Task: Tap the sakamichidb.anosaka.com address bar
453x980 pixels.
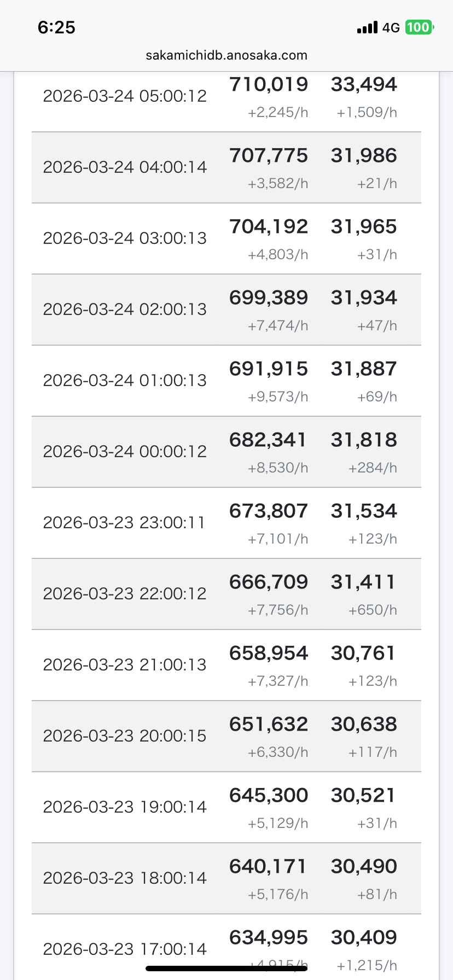Action: [226, 55]
